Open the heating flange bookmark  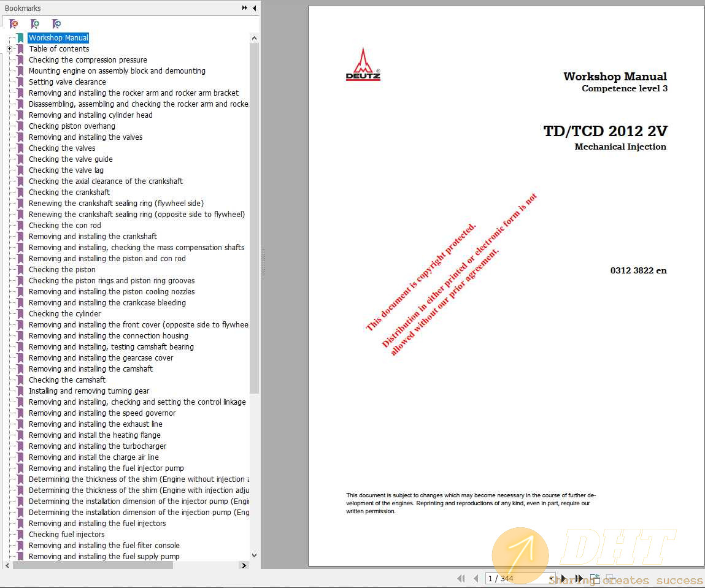click(94, 435)
